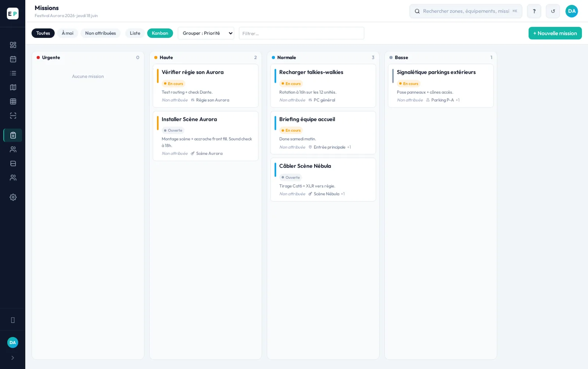588x369 pixels.
Task: Click the search bar for zones, équipements
Action: tap(466, 11)
